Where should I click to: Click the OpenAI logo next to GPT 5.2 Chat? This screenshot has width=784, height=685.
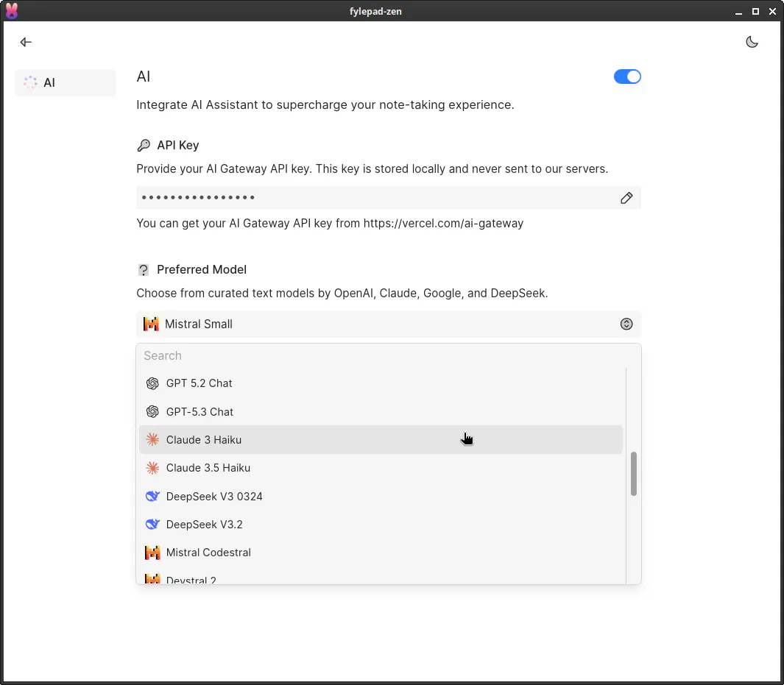coord(152,383)
